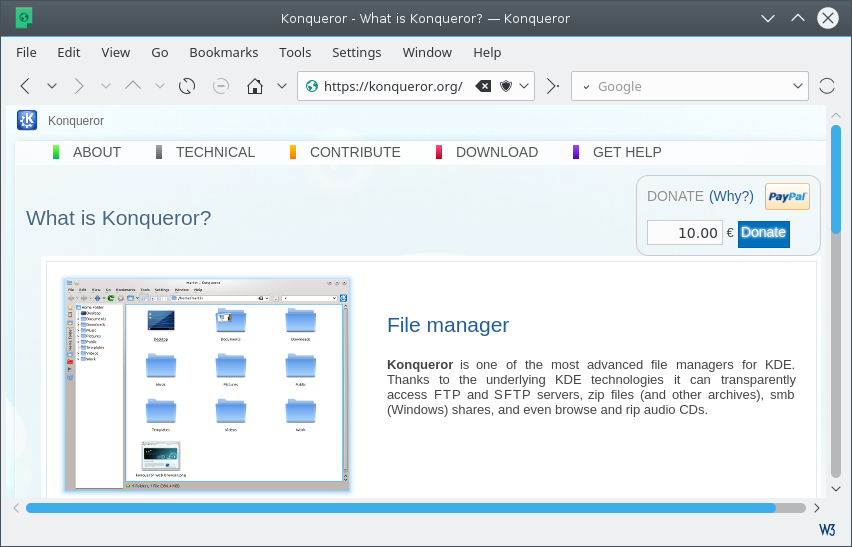Open the Settings menu
This screenshot has width=852, height=547.
point(356,52)
